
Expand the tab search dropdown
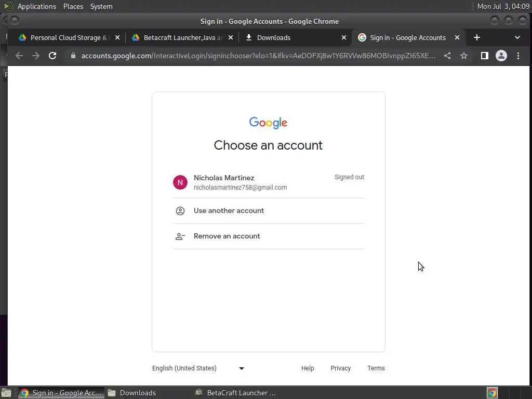click(517, 37)
